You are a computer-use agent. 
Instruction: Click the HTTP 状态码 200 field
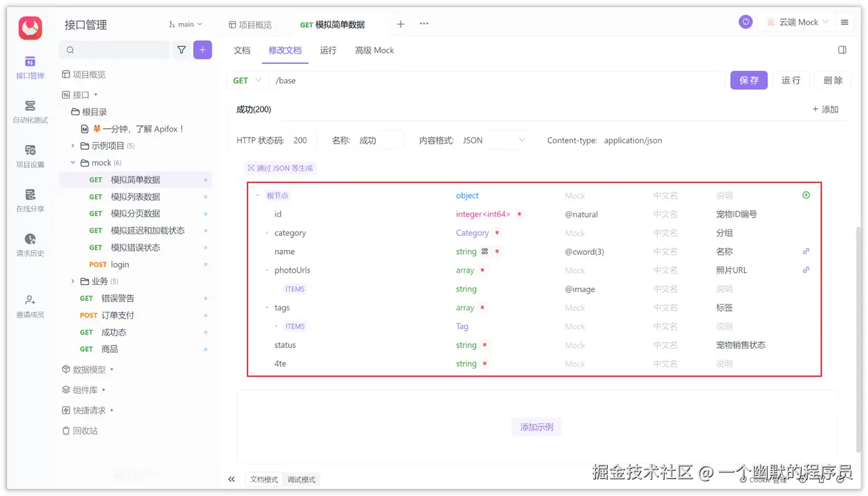point(301,140)
